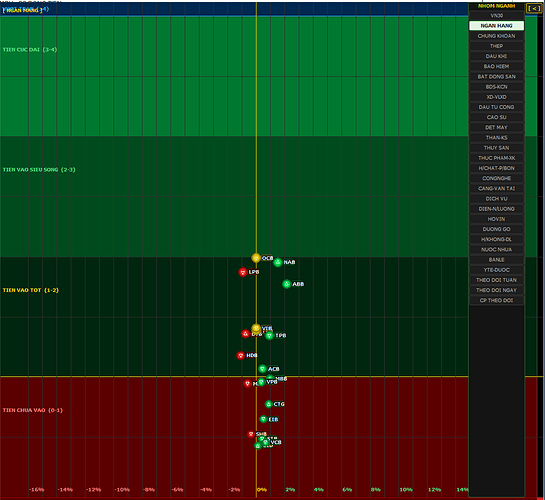Click the green NAB stock marker
This screenshot has width=545, height=500.
click(x=277, y=262)
